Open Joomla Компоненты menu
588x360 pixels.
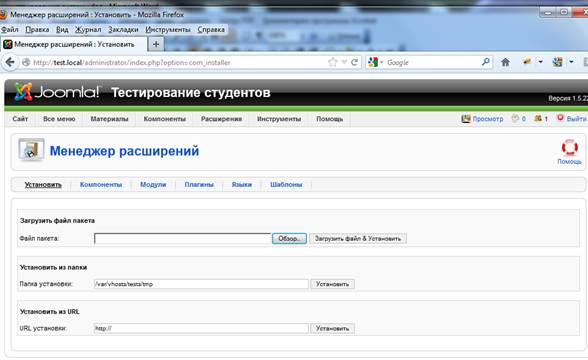coord(164,119)
